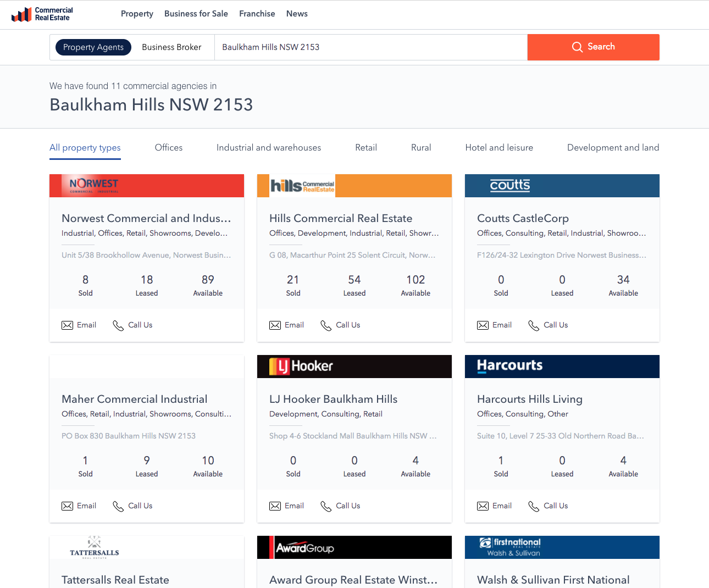This screenshot has height=588, width=709.
Task: Open Award Group Real Estate agency title
Action: [353, 580]
